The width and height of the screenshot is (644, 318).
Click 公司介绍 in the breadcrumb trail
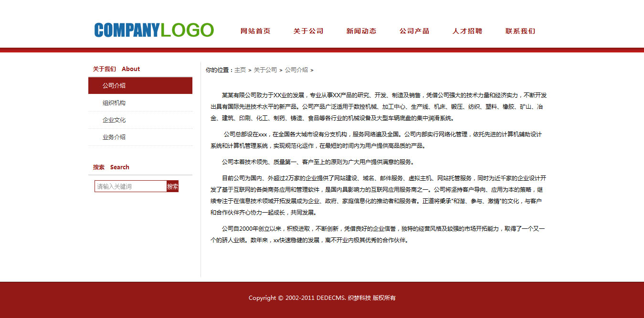point(296,70)
